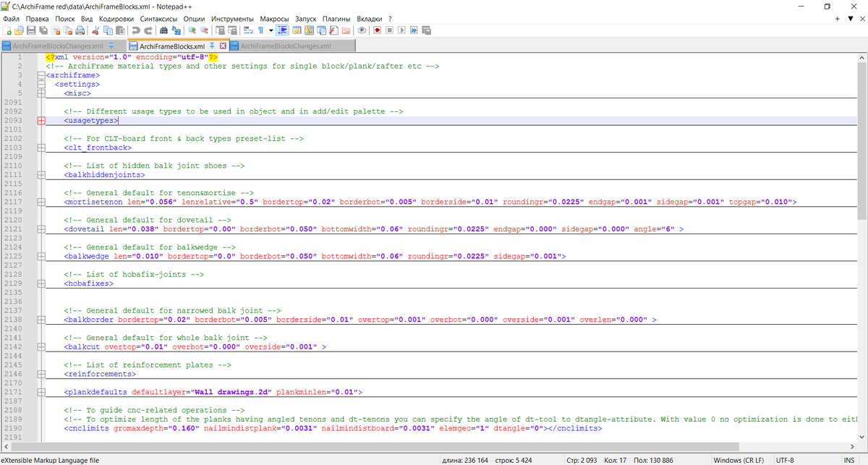Toggle file monitoring eye icon
This screenshot has height=465, width=868.
[361, 30]
